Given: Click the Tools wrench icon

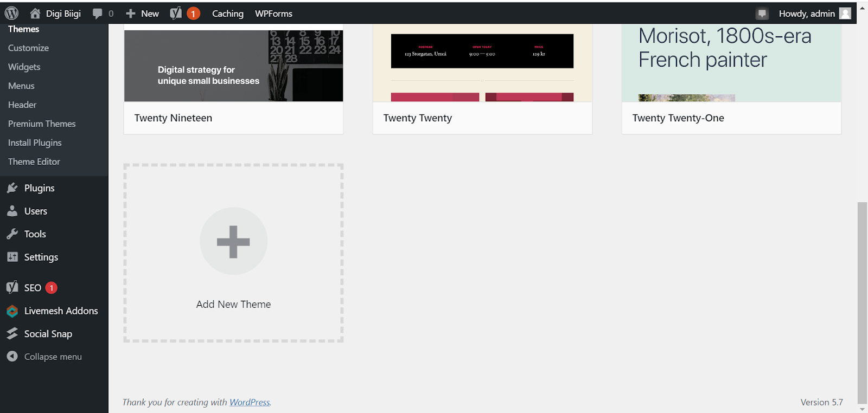Looking at the screenshot, I should [12, 234].
